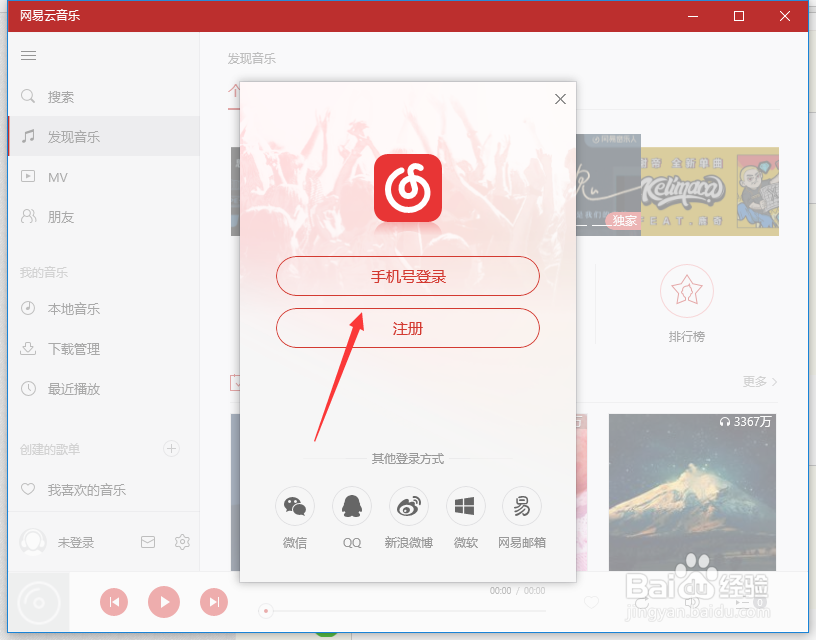Open 最近播放 recent plays
Viewport: 816px width, 640px height.
click(104, 389)
